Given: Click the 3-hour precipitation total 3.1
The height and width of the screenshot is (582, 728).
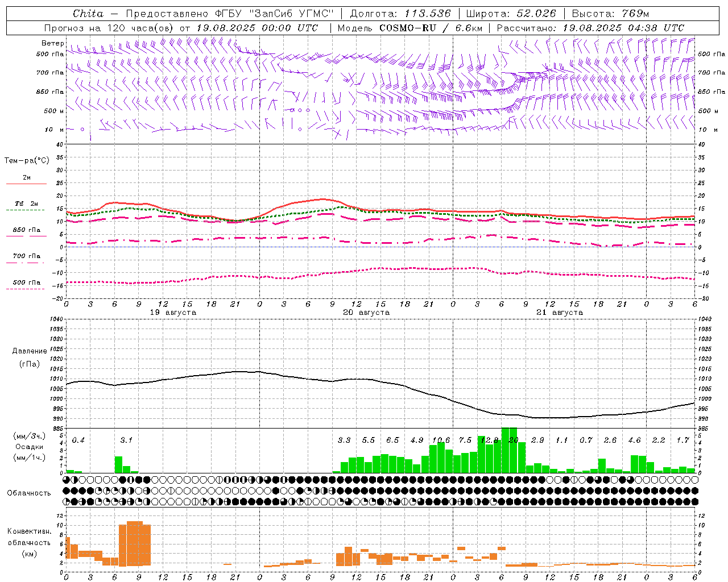Looking at the screenshot, I should (126, 440).
